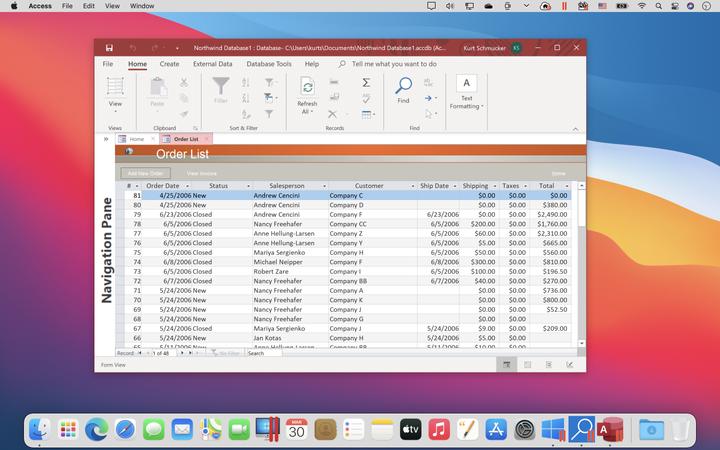Expand the Navigation Pane with chevron button
The width and height of the screenshot is (720, 450).
106,139
